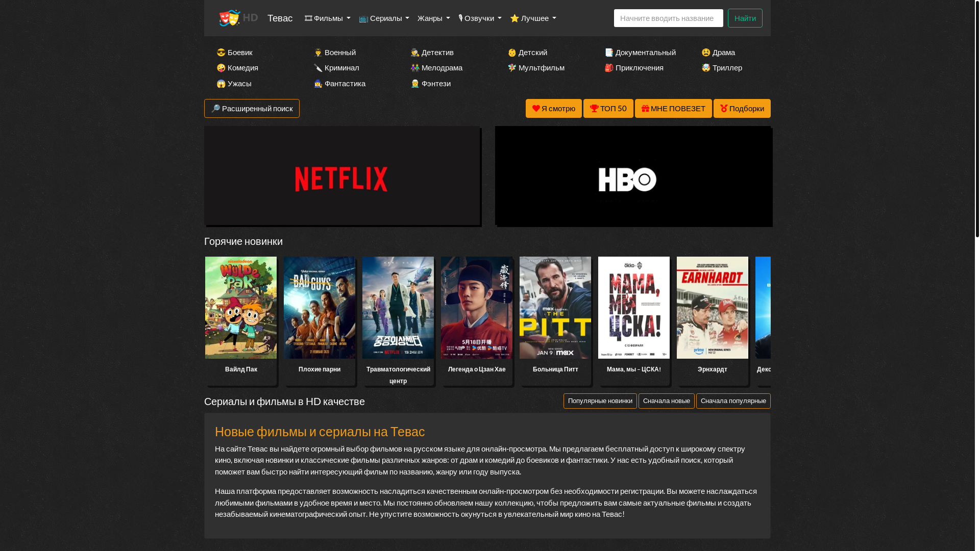This screenshot has height=551, width=980.
Task: Click the baby emoji next to Детский
Action: (x=512, y=53)
